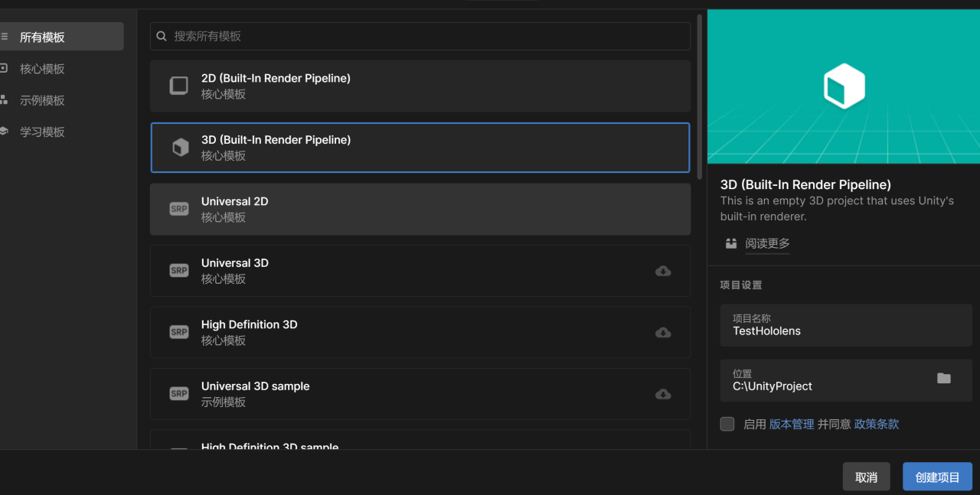Click the search field 搜索所有模板
The width and height of the screenshot is (980, 495).
420,36
